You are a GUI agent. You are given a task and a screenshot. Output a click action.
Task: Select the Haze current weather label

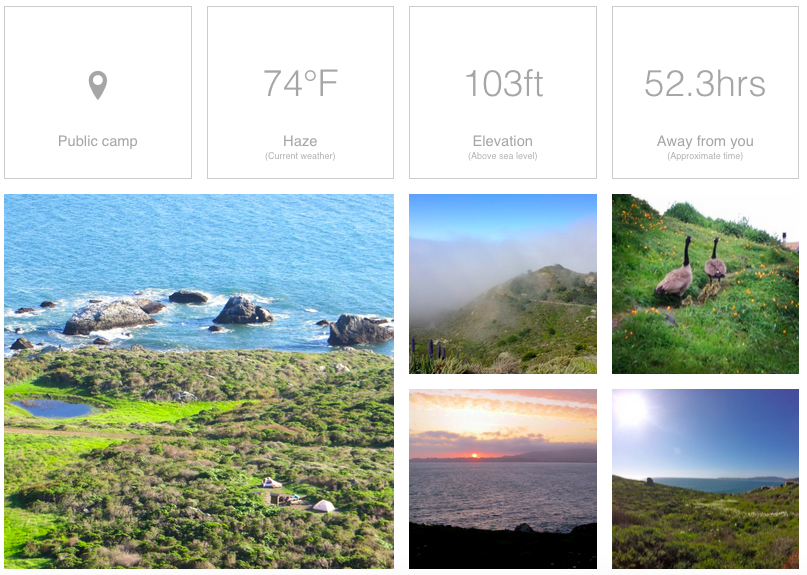point(300,141)
